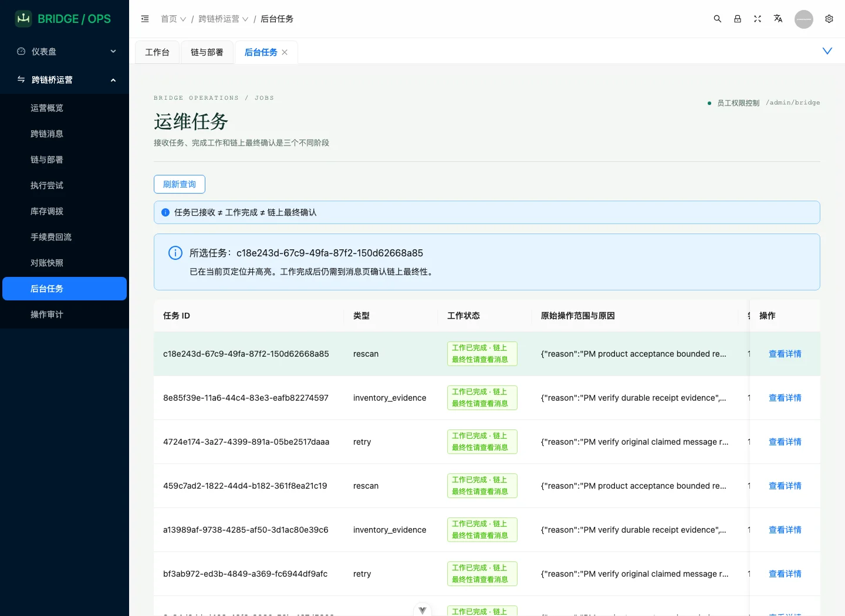Open the settings gear icon
Image resolution: width=845 pixels, height=616 pixels.
[x=829, y=19]
